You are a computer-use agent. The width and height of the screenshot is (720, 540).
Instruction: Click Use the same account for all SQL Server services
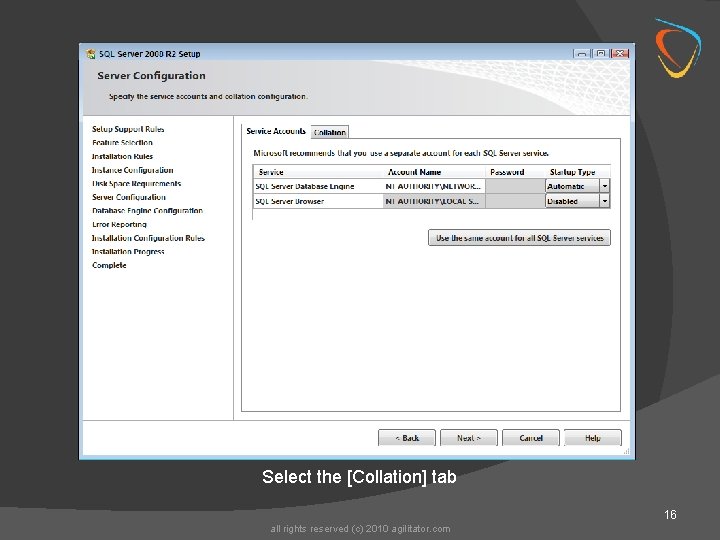[x=519, y=238]
